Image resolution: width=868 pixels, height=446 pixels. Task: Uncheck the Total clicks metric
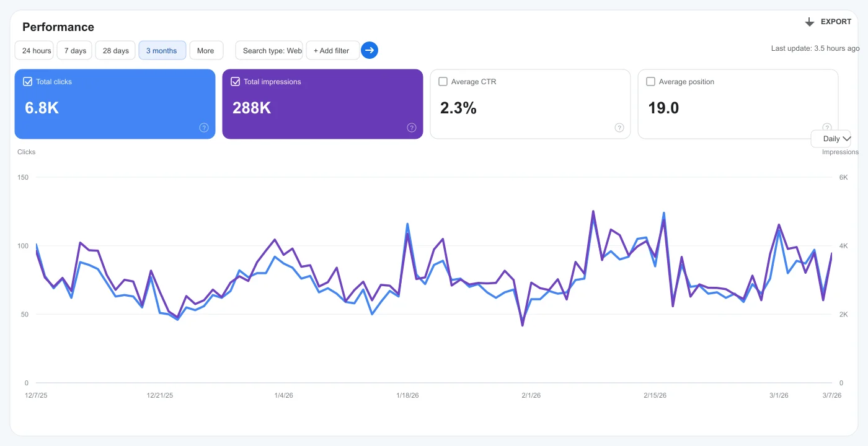(x=29, y=81)
